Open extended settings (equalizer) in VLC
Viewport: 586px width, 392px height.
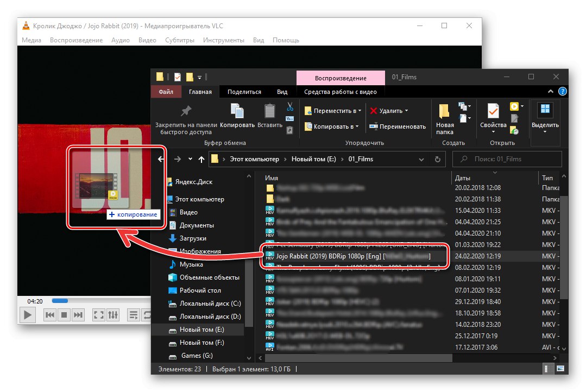(x=114, y=315)
